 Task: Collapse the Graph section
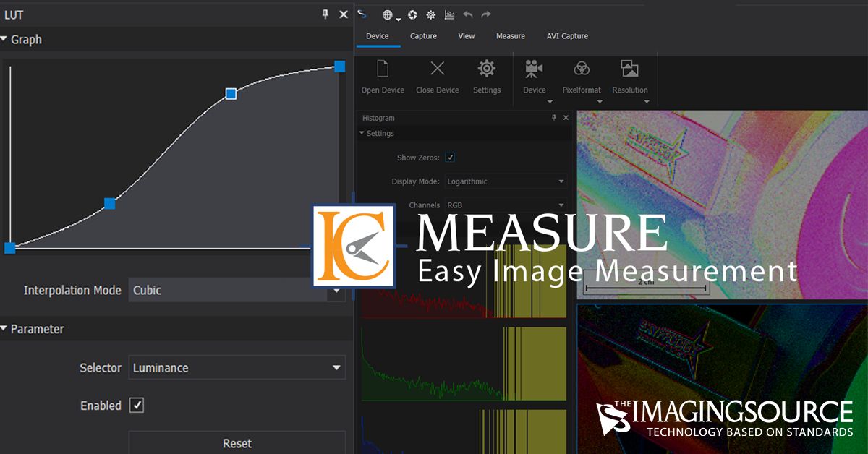pos(4,40)
